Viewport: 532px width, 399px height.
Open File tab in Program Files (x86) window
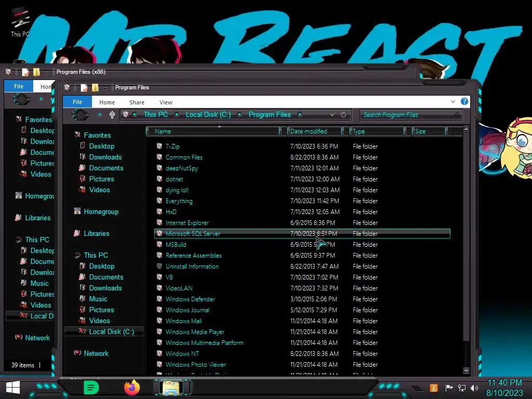19,86
